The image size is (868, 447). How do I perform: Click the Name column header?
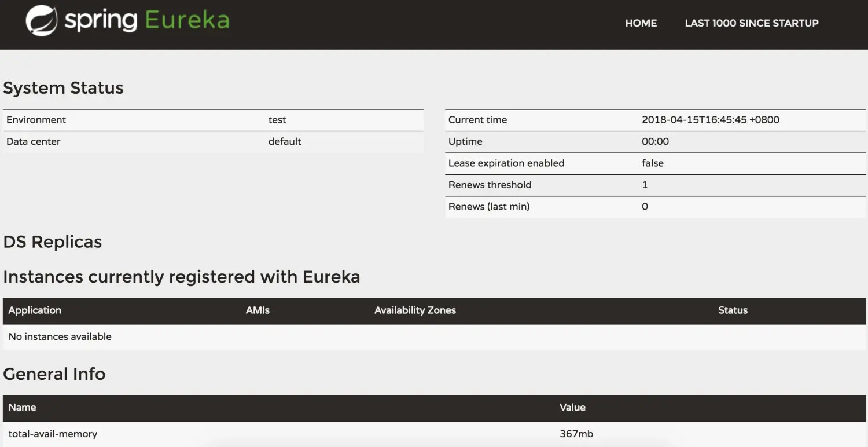(x=22, y=408)
